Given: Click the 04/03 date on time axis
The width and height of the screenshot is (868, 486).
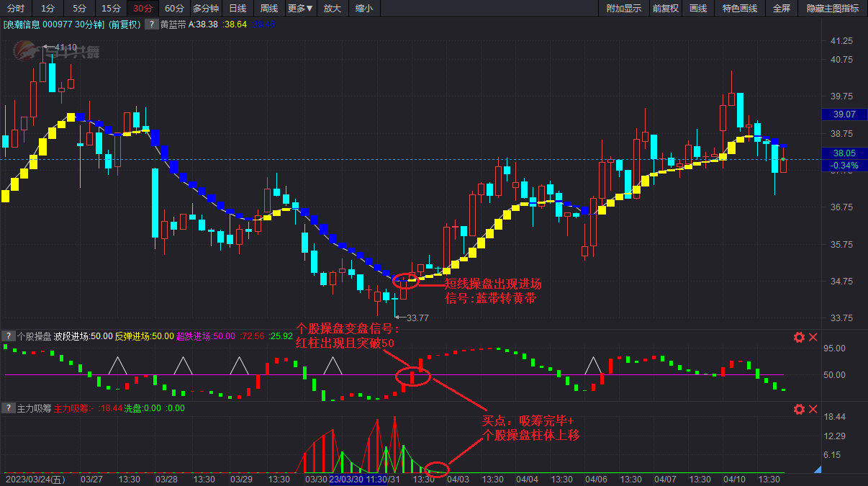Looking at the screenshot, I should click(x=458, y=479).
